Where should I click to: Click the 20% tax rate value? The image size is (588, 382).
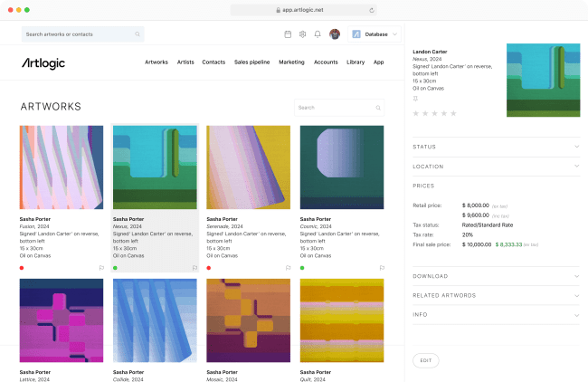coord(468,235)
